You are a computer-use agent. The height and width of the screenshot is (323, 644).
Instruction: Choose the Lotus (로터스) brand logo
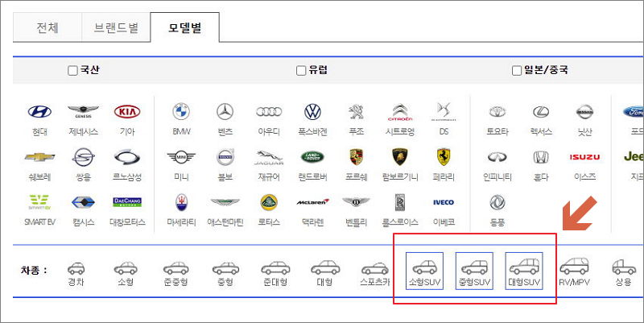tap(269, 202)
